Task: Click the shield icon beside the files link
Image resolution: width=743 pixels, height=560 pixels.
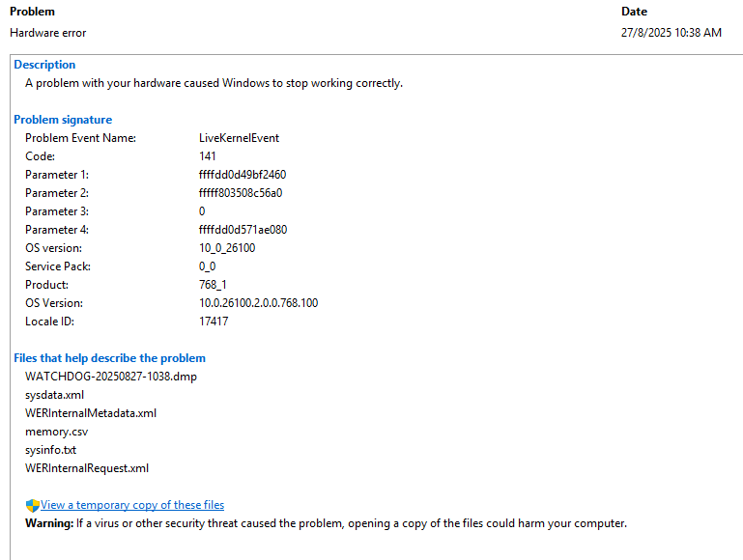Action: tap(32, 506)
